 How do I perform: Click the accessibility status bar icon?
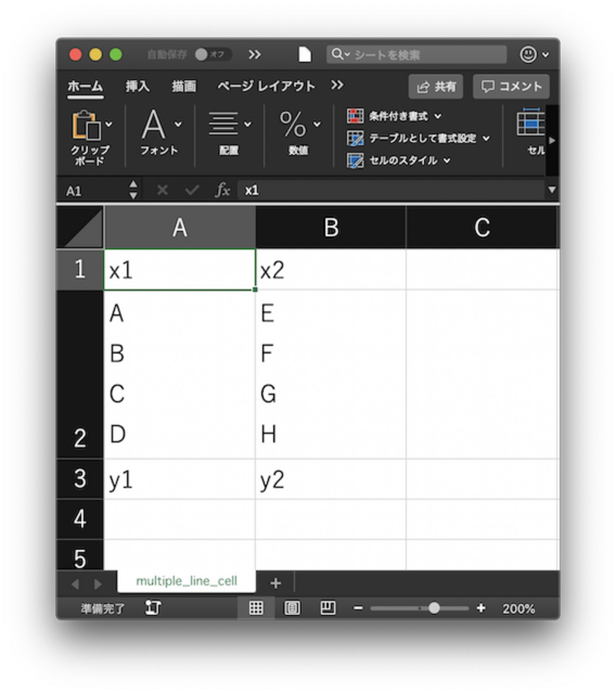click(x=153, y=608)
